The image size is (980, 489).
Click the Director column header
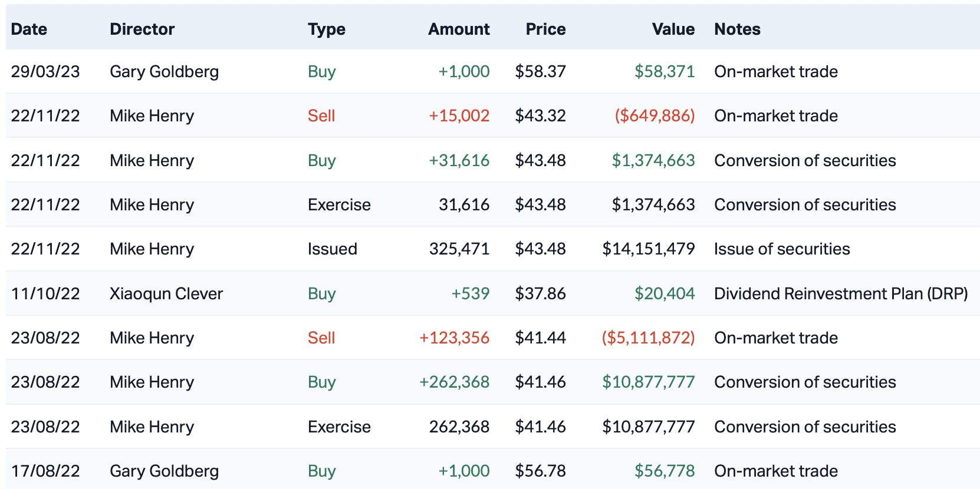142,29
